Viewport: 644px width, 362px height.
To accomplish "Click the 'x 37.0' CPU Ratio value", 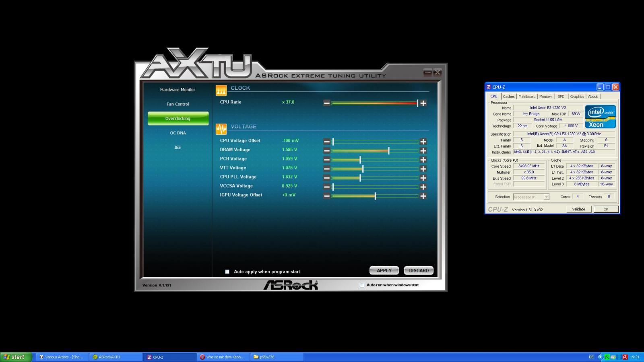I will tap(288, 102).
